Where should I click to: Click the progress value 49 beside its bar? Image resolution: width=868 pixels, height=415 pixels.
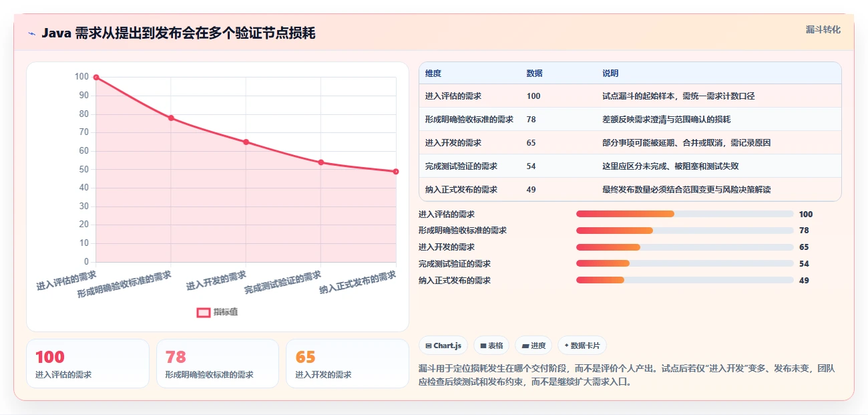point(804,281)
